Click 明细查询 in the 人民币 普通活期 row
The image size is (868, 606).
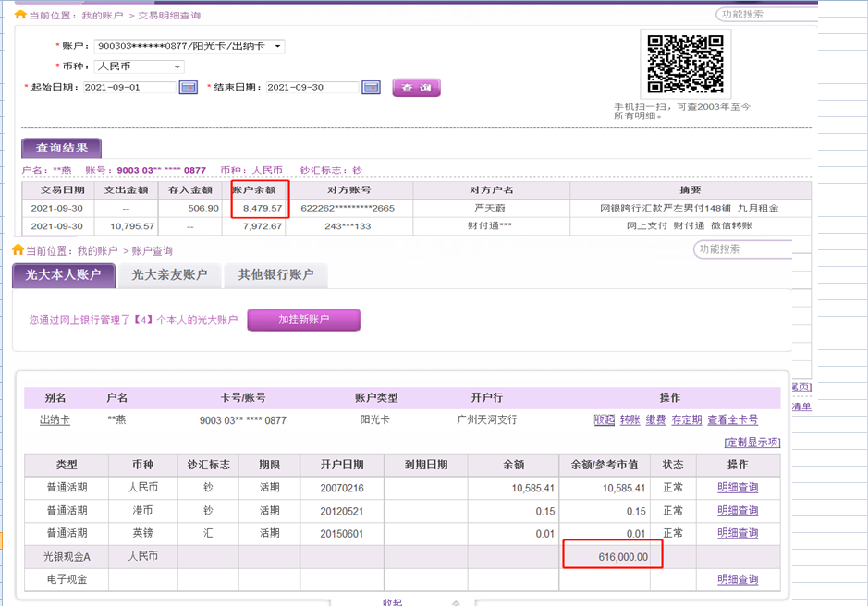click(738, 488)
